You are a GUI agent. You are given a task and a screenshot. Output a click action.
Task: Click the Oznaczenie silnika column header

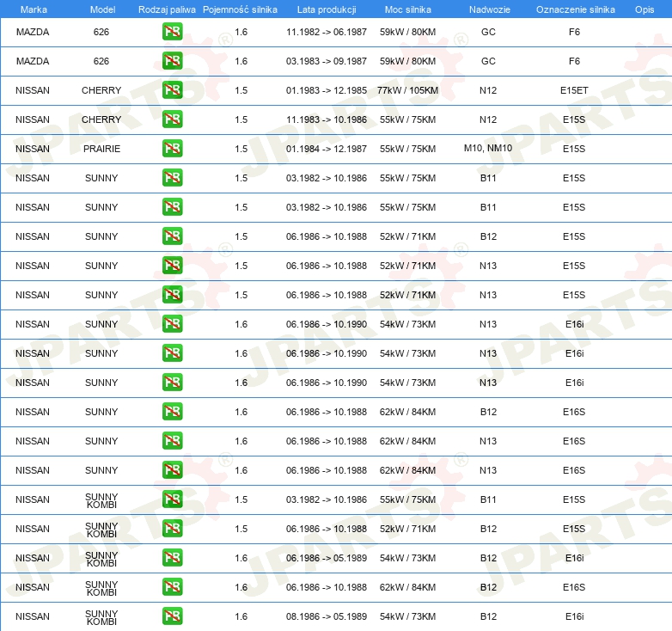(576, 9)
